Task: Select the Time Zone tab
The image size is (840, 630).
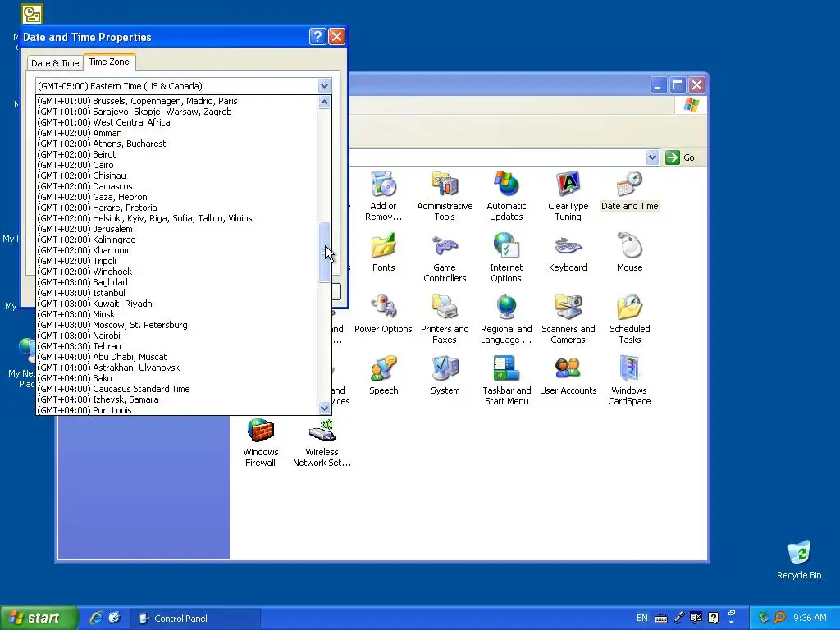Action: [x=109, y=62]
